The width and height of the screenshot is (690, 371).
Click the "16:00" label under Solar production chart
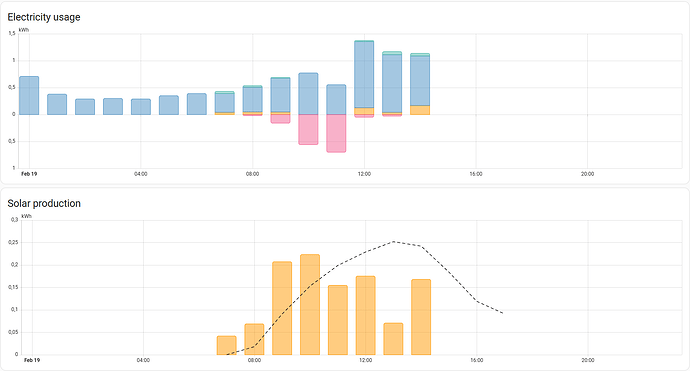coord(477,360)
